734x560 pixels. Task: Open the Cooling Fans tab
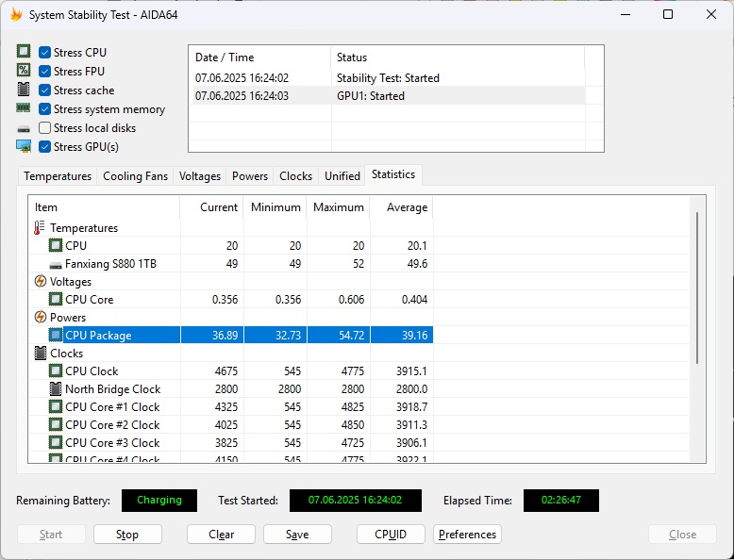(136, 176)
